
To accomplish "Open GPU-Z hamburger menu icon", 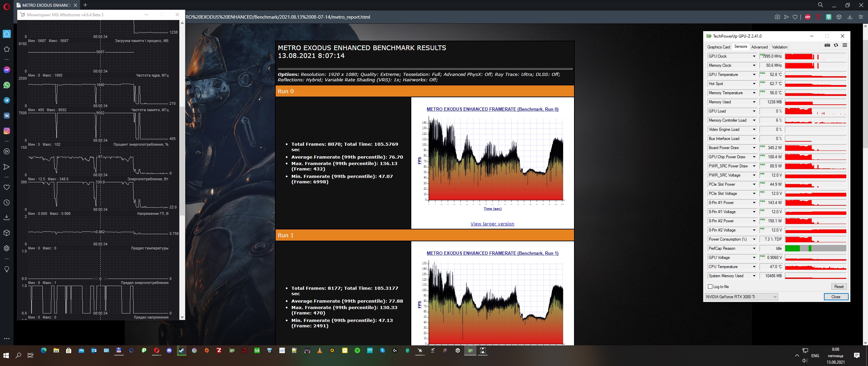I will (x=845, y=45).
